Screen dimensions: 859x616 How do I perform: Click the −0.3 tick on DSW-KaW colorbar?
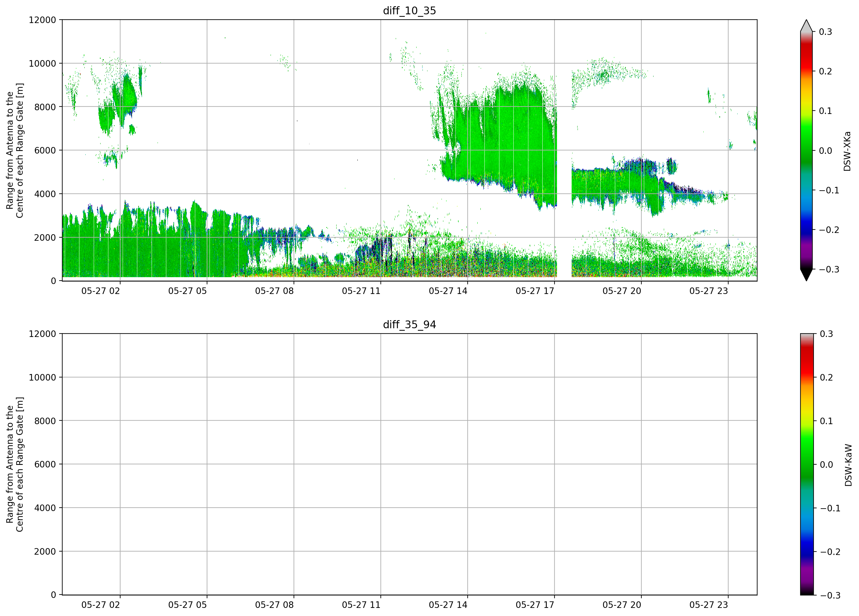830,595
